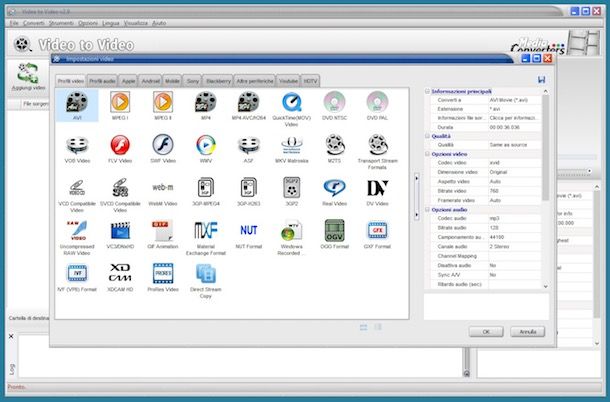Select the IVF (VP8) Format icon

(x=77, y=273)
